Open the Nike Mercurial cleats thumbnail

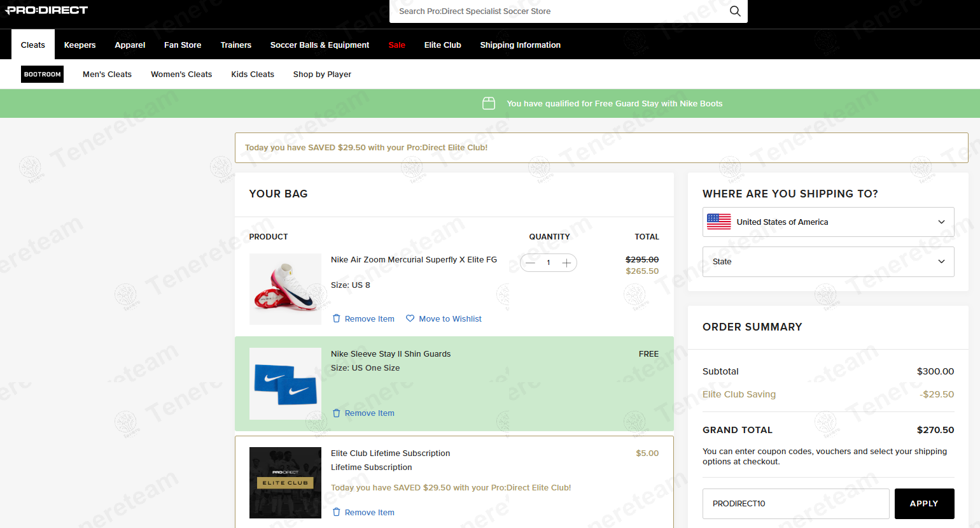(x=285, y=289)
